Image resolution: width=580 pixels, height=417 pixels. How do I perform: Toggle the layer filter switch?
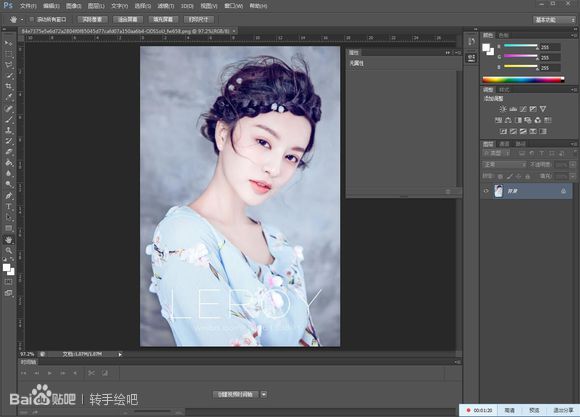574,153
